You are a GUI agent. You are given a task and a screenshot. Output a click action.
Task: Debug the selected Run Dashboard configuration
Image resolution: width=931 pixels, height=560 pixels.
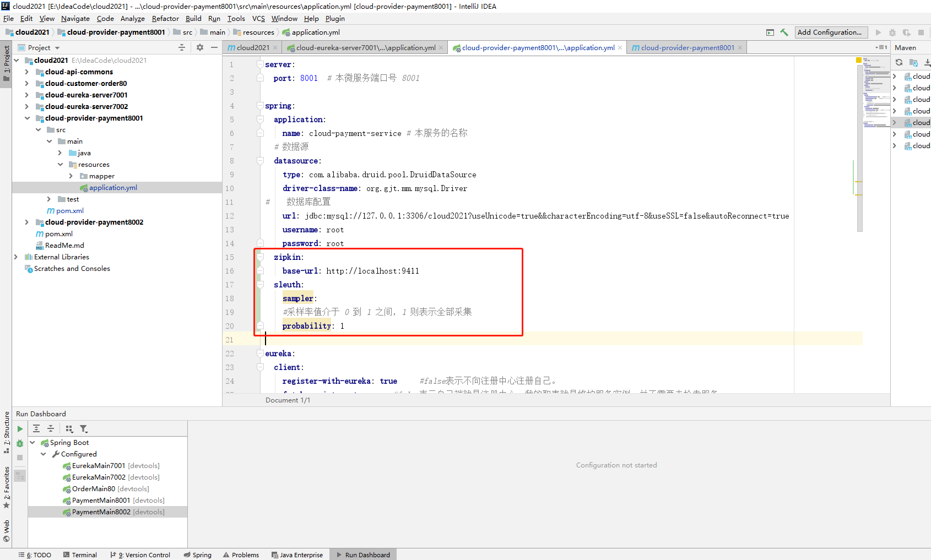tap(20, 443)
